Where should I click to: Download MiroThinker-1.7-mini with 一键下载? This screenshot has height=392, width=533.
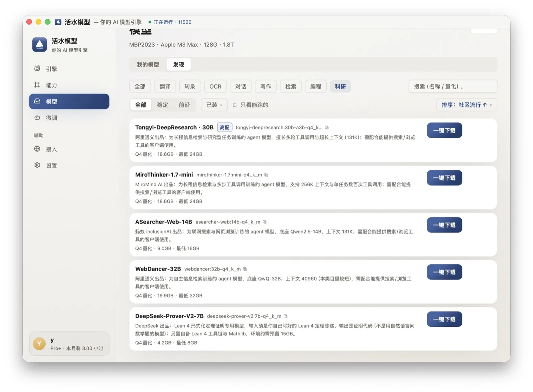click(x=444, y=178)
